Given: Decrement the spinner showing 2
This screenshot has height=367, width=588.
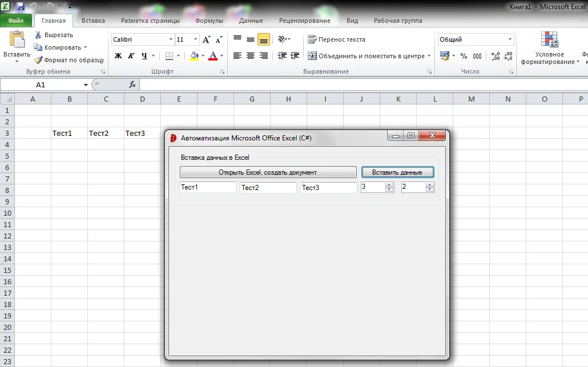Looking at the screenshot, I should click(430, 189).
